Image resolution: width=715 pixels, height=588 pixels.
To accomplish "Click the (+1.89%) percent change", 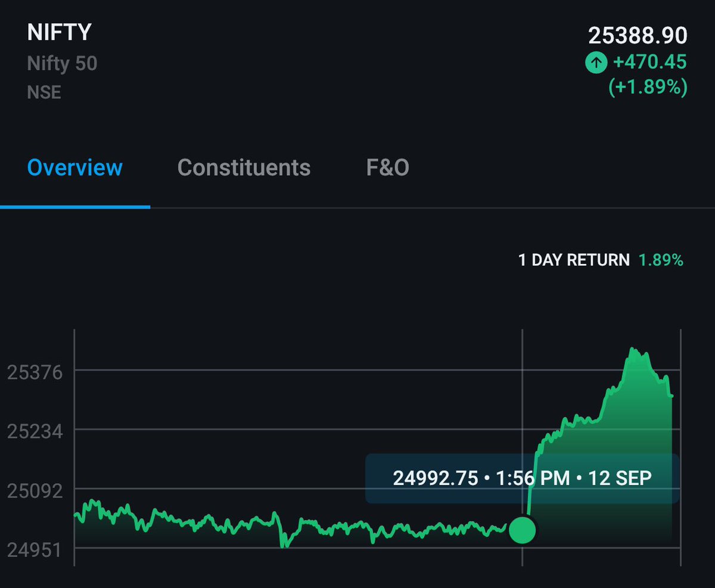I will (x=648, y=88).
